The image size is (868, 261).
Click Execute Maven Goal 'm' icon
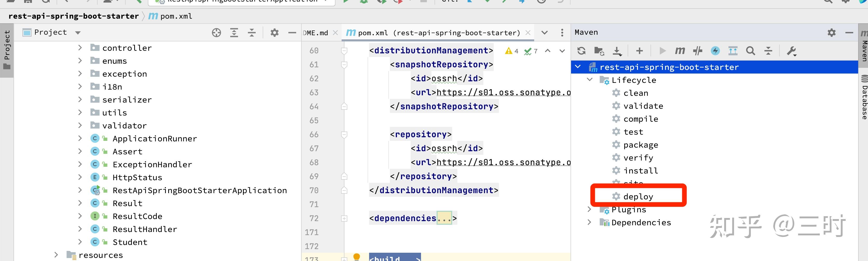click(680, 51)
